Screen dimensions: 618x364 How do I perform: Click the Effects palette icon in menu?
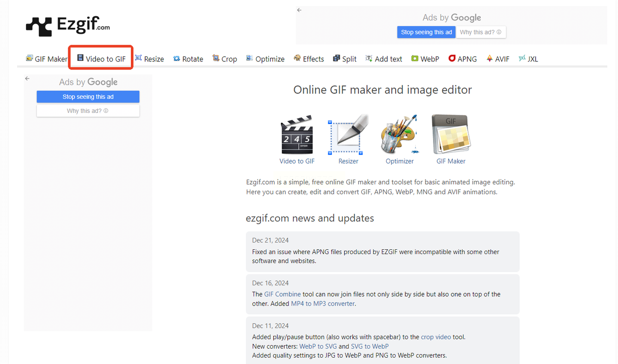pos(297,58)
